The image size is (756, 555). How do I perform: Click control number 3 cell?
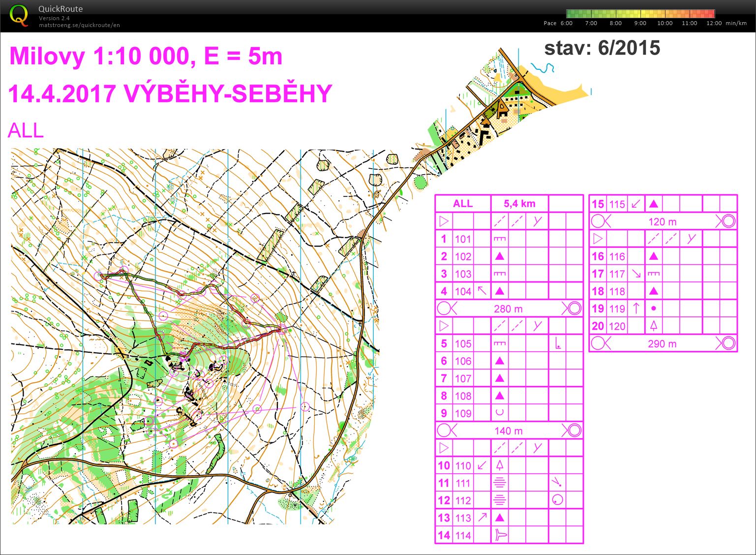point(444,274)
